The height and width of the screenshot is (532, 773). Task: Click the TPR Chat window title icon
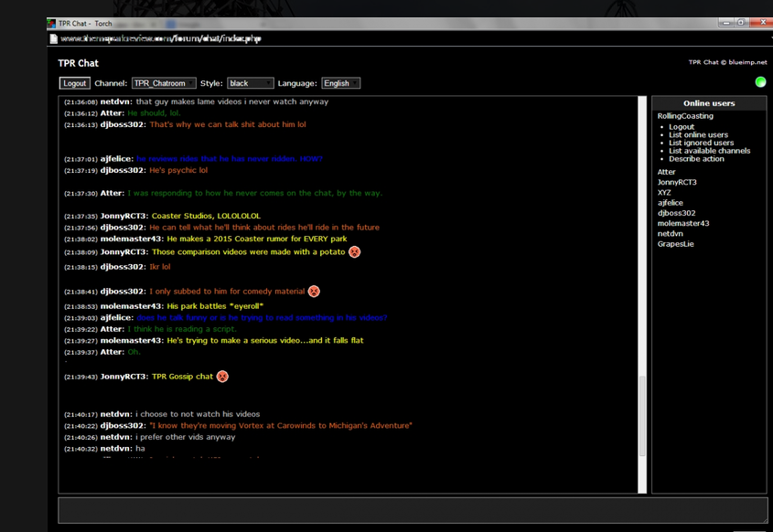click(x=52, y=23)
